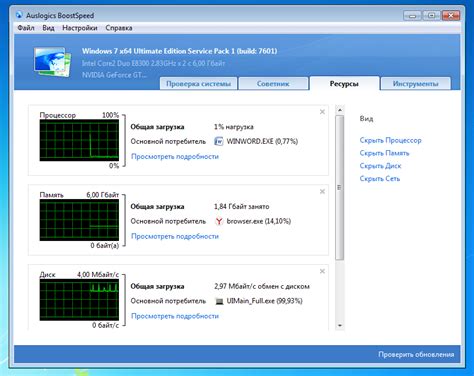Click the Auslogics BoostSpeed title bar icon
474x376 pixels.
coord(19,15)
